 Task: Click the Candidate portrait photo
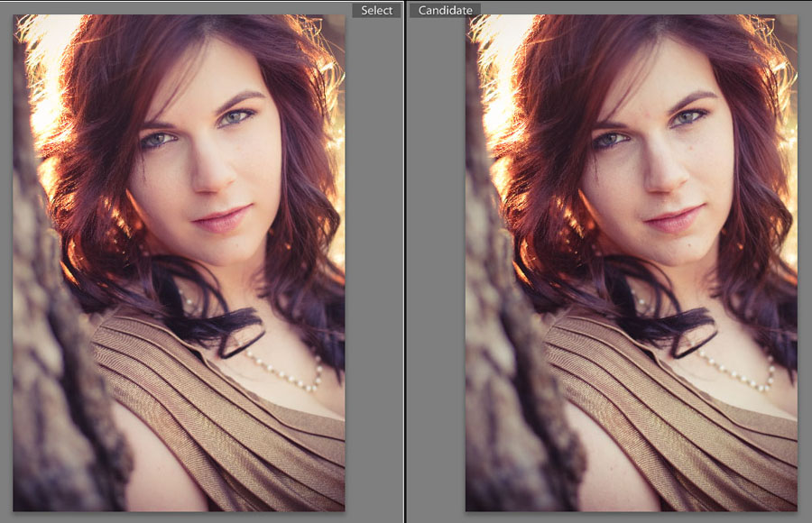632,263
